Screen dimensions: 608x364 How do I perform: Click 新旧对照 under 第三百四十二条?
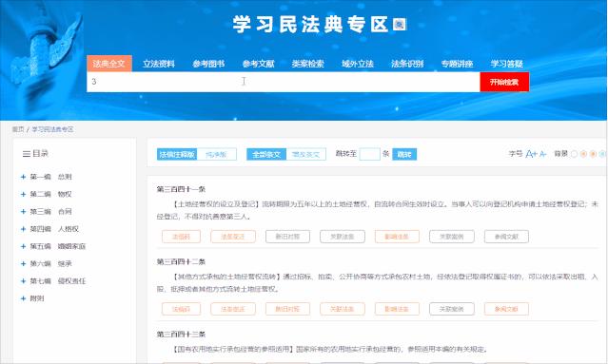[287, 309]
